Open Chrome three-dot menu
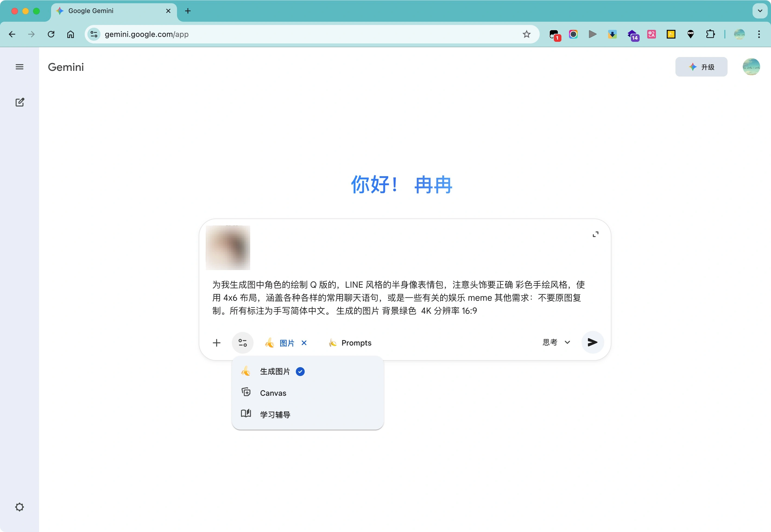771x532 pixels. pyautogui.click(x=759, y=34)
